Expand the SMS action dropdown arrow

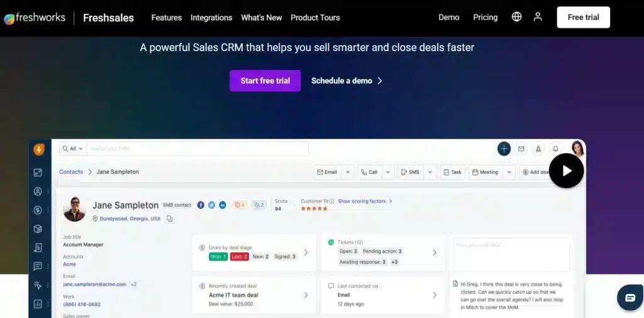coord(430,172)
